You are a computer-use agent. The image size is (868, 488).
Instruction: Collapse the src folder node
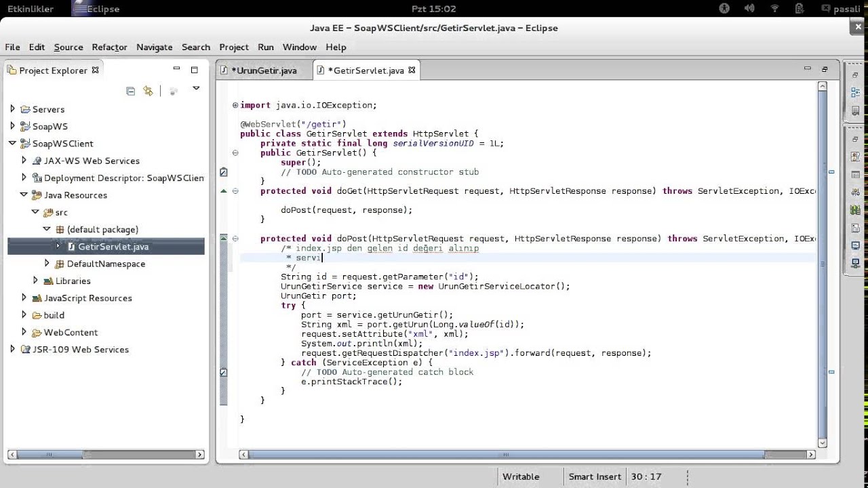(35, 211)
